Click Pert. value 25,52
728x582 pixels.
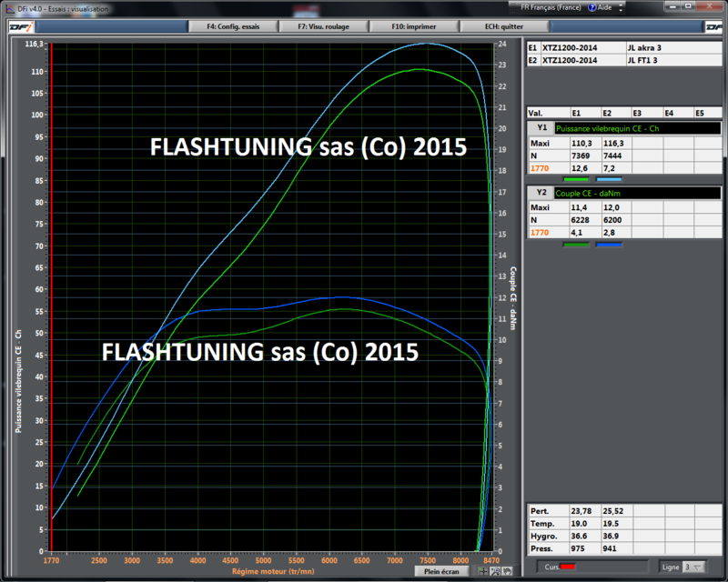pyautogui.click(x=617, y=511)
